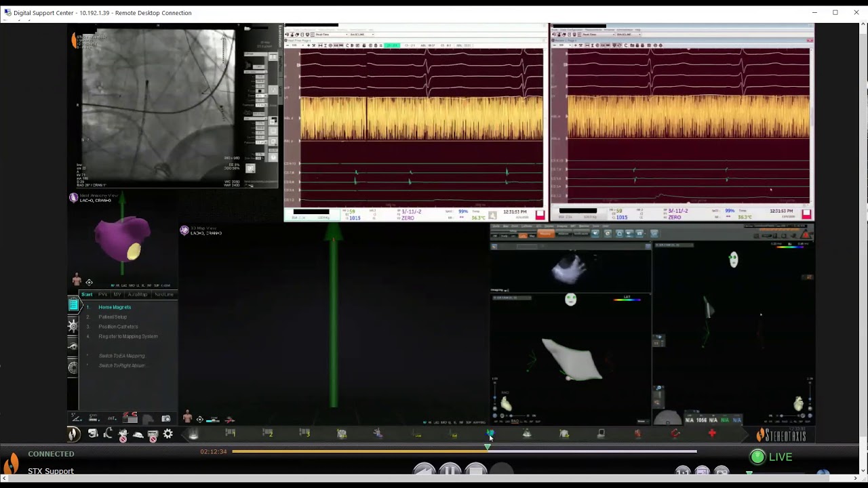Click the red cross icon in the layout bar
Viewport: 868px width, 488px height.
click(712, 433)
